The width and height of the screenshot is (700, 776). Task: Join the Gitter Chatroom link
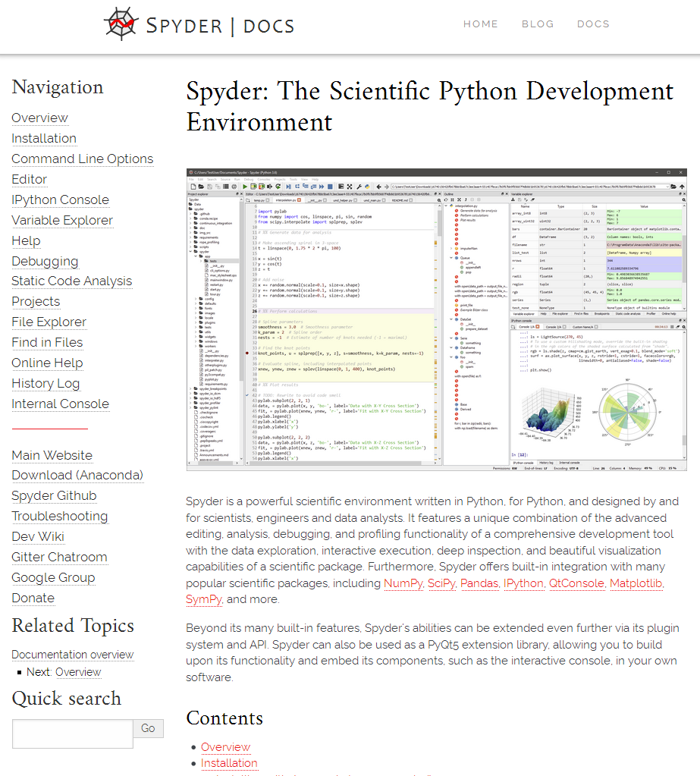[59, 558]
